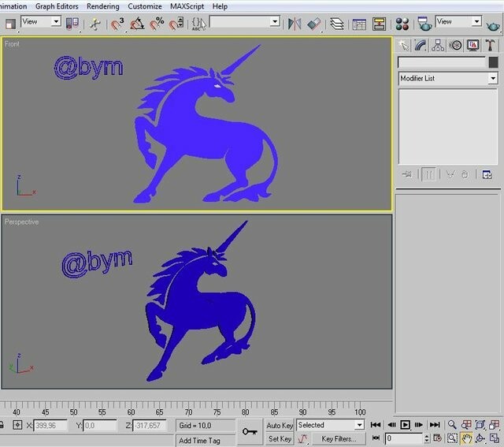The image size is (504, 447).
Task: Click the Mirror tool icon
Action: pos(294,24)
